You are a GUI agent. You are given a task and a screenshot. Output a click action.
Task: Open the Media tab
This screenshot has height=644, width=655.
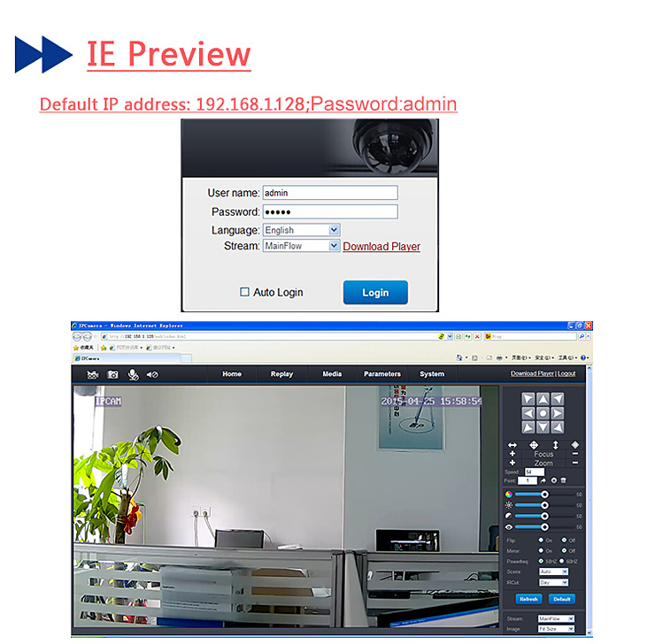tap(332, 374)
